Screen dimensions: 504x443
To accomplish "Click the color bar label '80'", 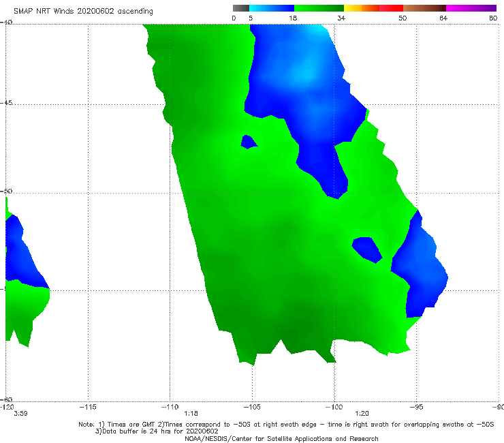I will click(493, 18).
